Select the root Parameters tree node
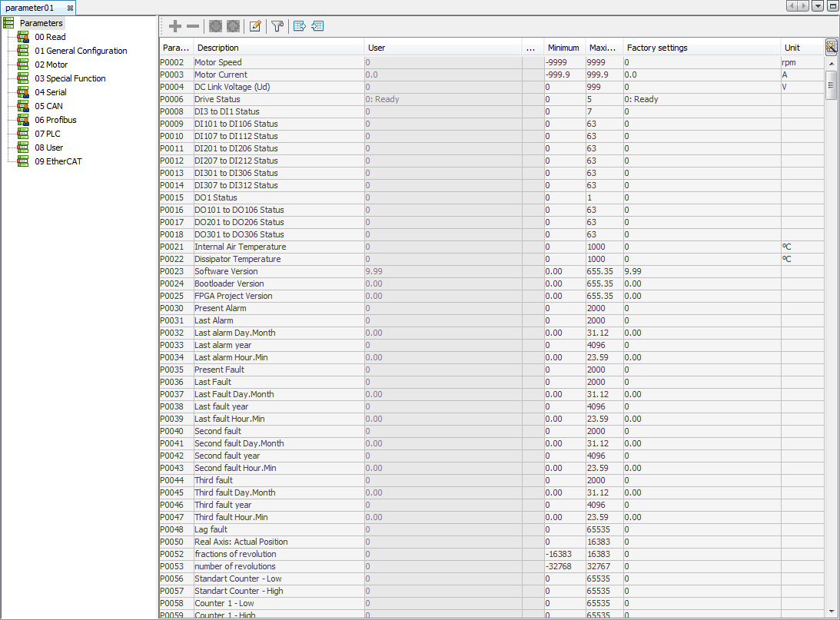The width and height of the screenshot is (840, 620). pos(41,23)
